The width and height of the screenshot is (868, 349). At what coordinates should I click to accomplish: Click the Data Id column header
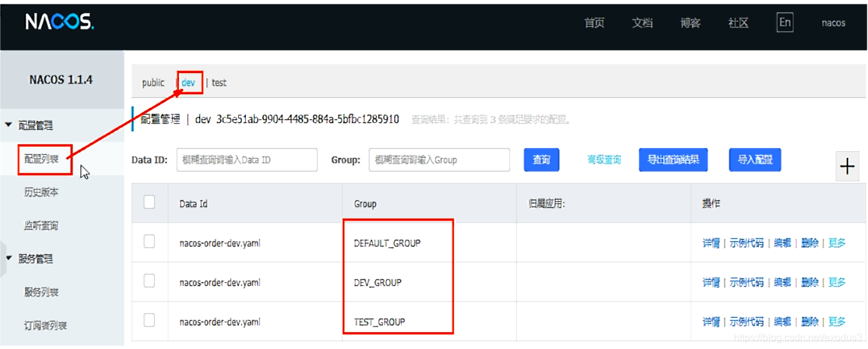193,204
